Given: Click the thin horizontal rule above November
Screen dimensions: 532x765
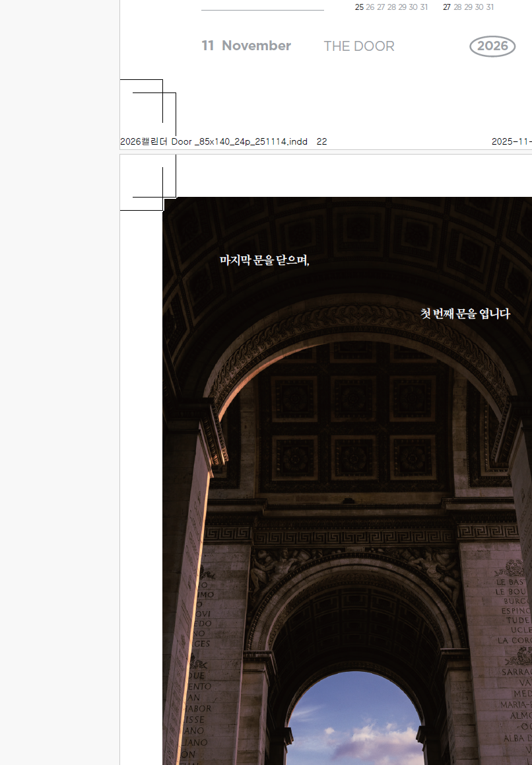Looking at the screenshot, I should coord(262,10).
